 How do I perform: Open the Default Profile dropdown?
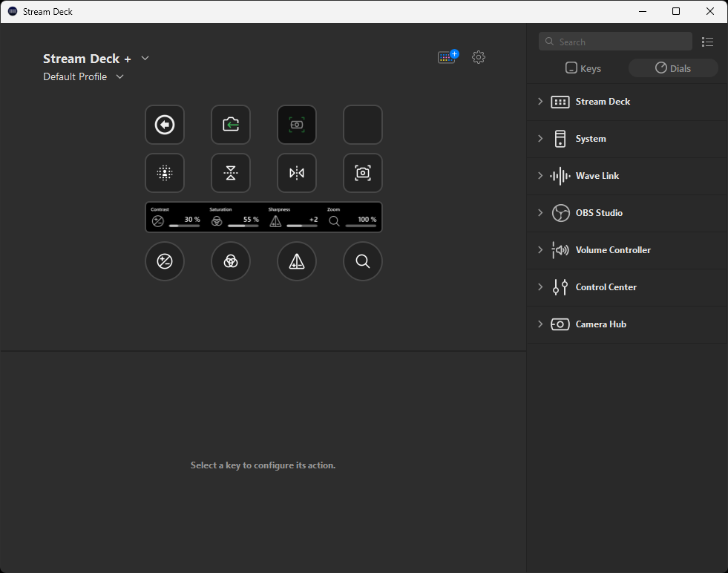[119, 76]
